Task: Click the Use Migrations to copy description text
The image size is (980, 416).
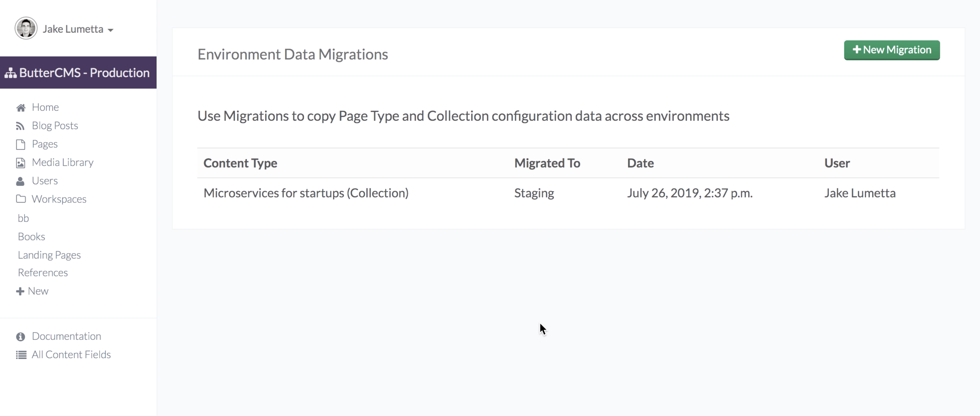Action: (463, 116)
